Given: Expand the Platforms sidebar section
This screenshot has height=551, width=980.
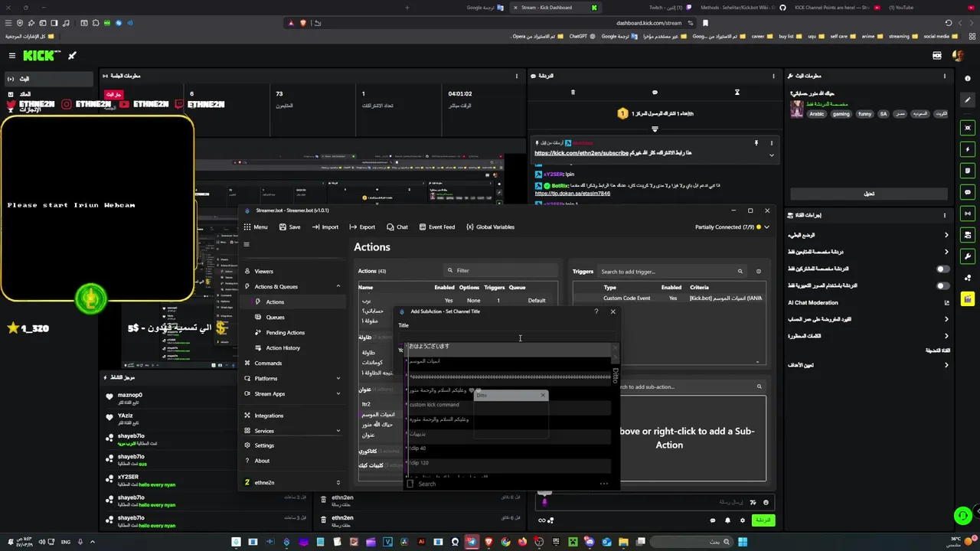Looking at the screenshot, I should pos(338,378).
